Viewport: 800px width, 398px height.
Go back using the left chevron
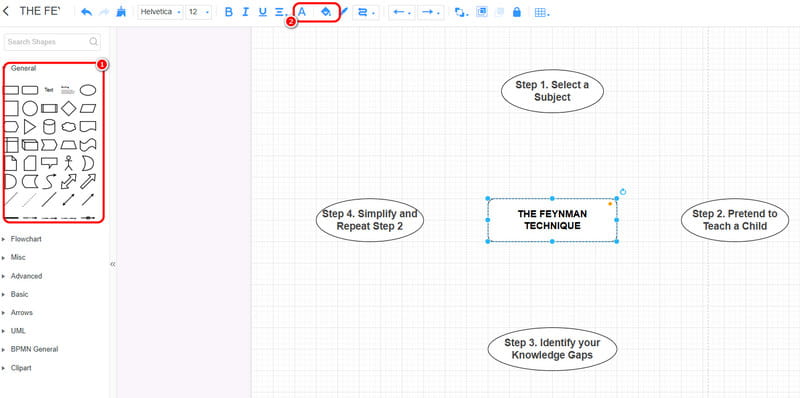6,11
